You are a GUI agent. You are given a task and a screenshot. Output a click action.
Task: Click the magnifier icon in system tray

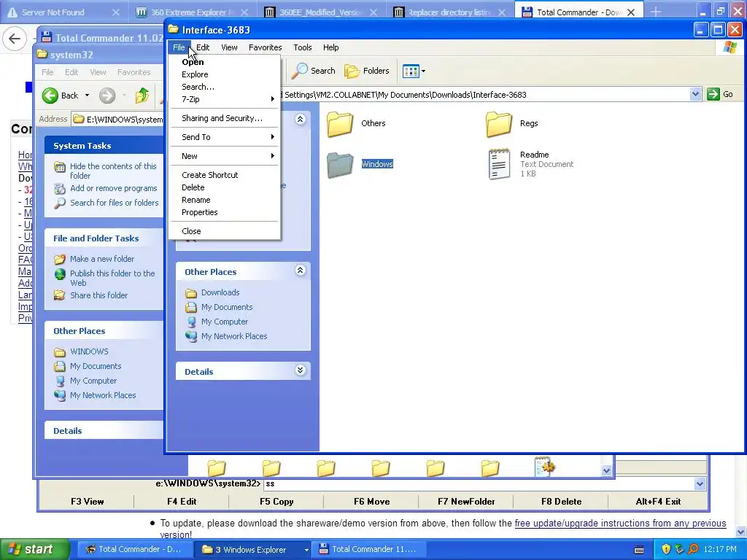point(693,549)
